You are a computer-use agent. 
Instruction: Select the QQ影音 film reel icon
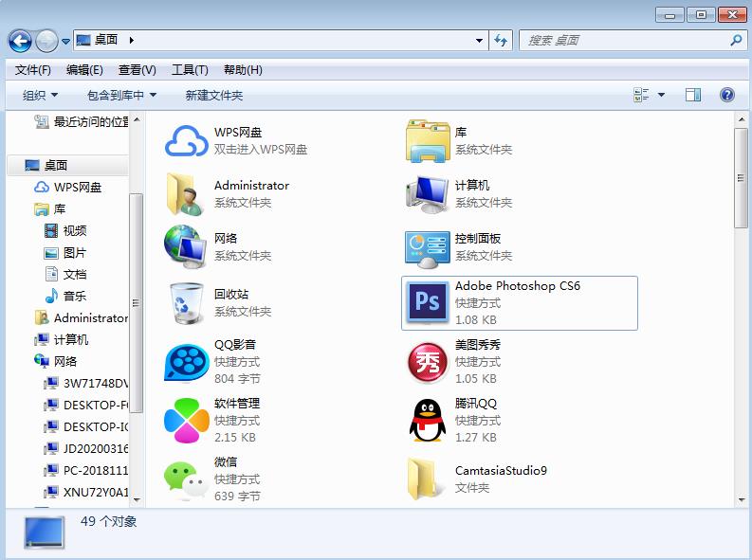tap(186, 363)
